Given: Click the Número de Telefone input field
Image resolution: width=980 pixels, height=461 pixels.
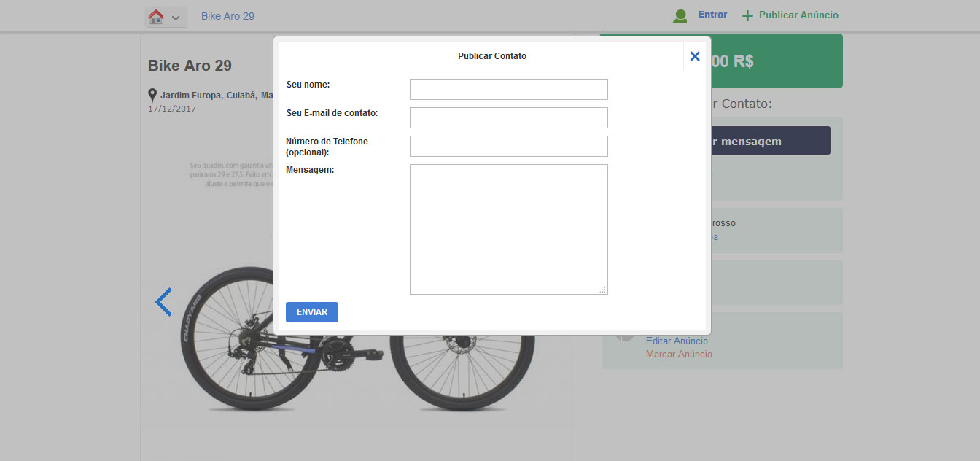Looking at the screenshot, I should (508, 146).
